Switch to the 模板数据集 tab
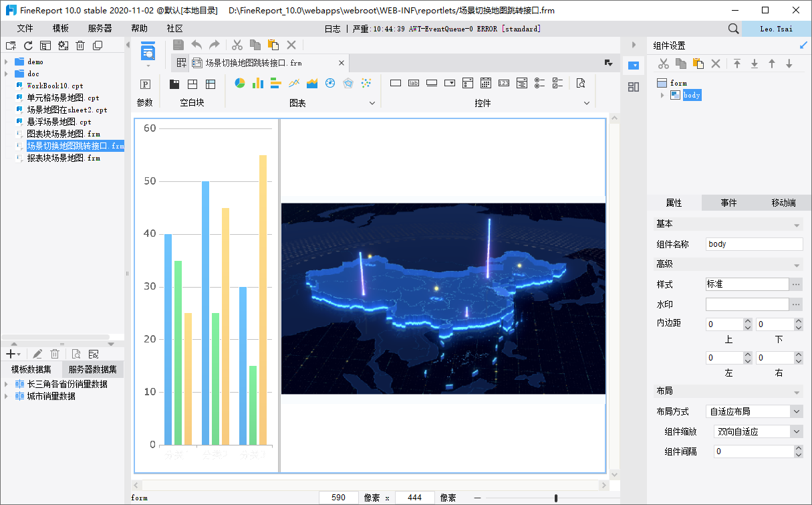This screenshot has height=505, width=812. [x=31, y=369]
